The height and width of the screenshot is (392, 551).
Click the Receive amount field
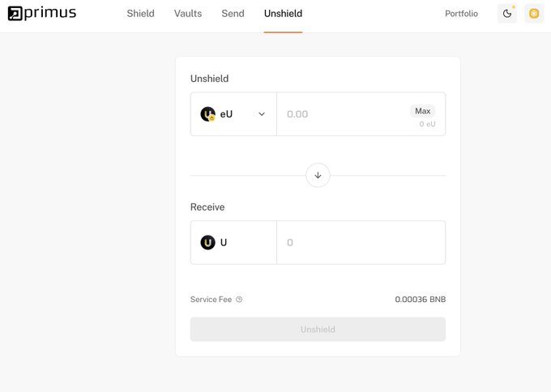pos(361,242)
